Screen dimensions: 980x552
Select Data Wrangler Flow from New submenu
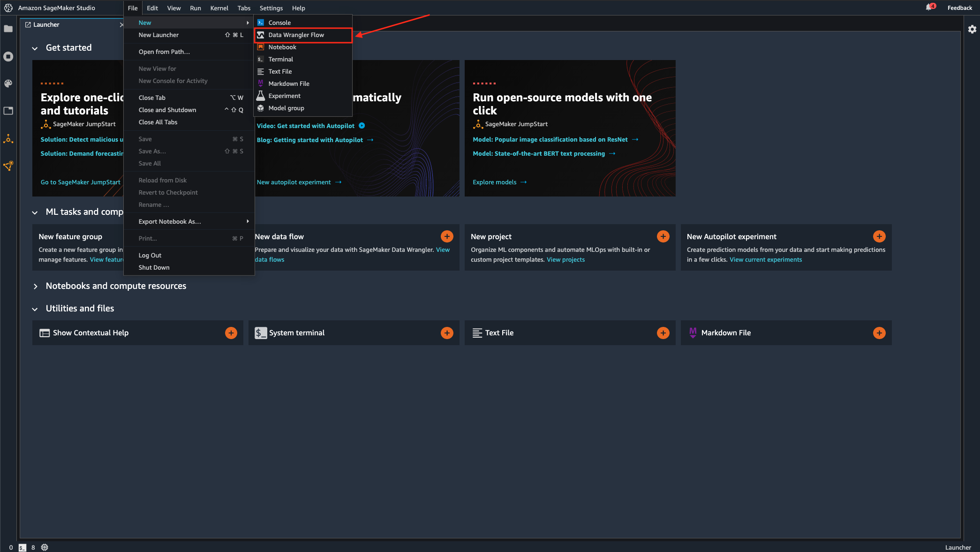(296, 35)
